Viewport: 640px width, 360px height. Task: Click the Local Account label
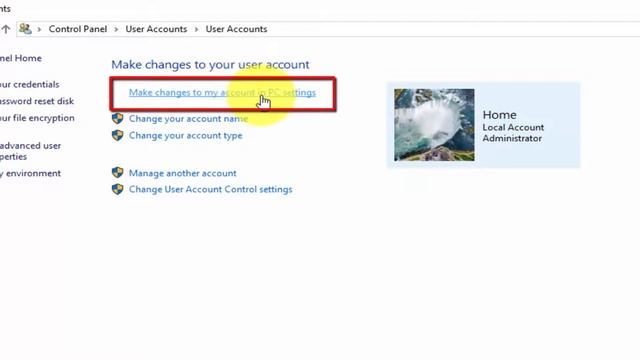coord(513,127)
